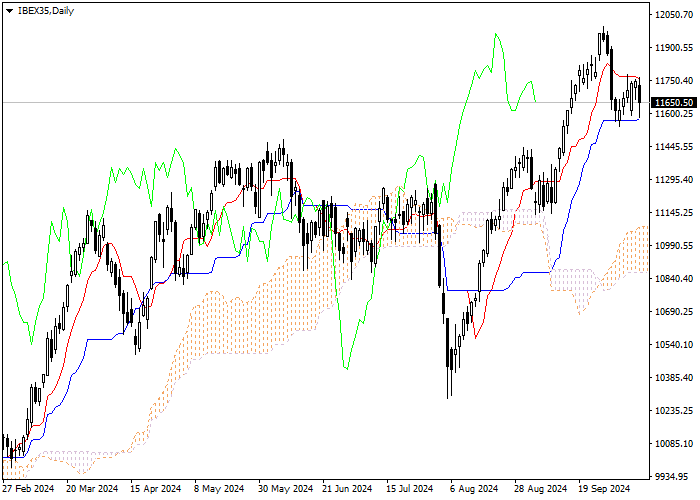Click the 21 Jun 2024 date label
Screen dimensions: 700x500
(x=347, y=489)
